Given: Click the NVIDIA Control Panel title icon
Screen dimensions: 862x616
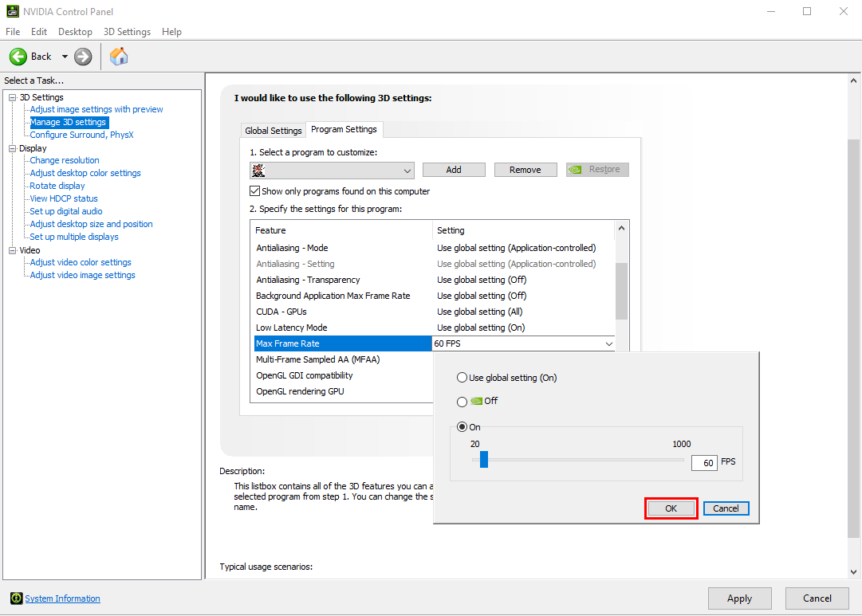Looking at the screenshot, I should pyautogui.click(x=13, y=11).
